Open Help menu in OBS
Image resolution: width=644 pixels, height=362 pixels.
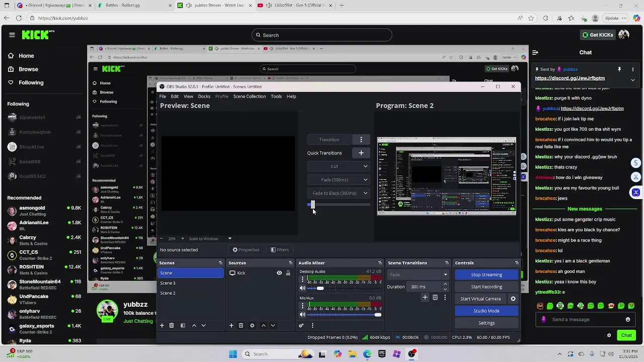(291, 97)
